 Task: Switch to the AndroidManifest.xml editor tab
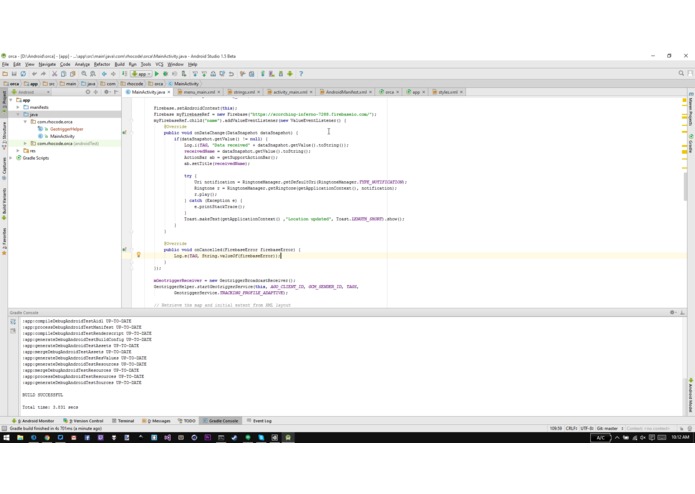(346, 92)
